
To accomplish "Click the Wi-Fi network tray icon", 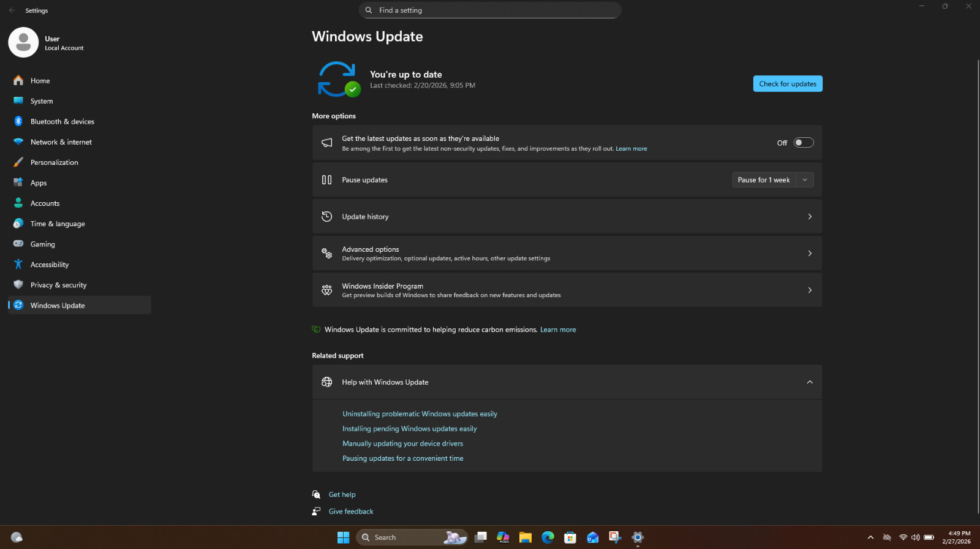I will [903, 537].
